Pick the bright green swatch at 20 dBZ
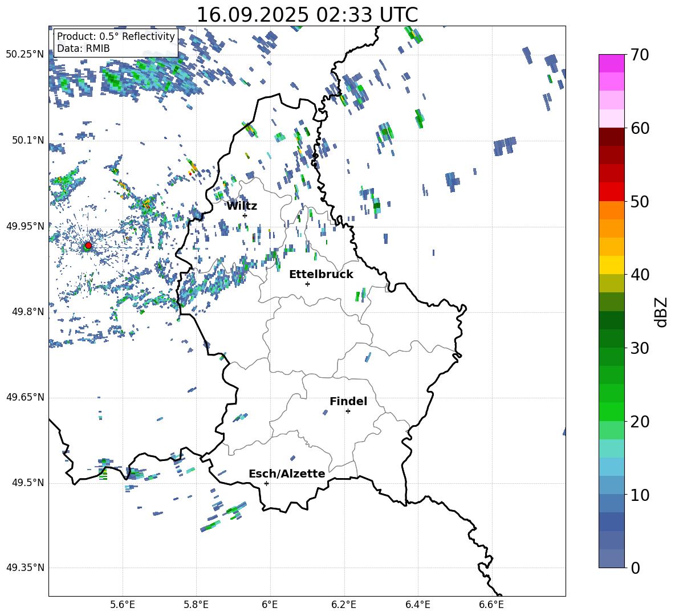The height and width of the screenshot is (616, 675). click(611, 411)
